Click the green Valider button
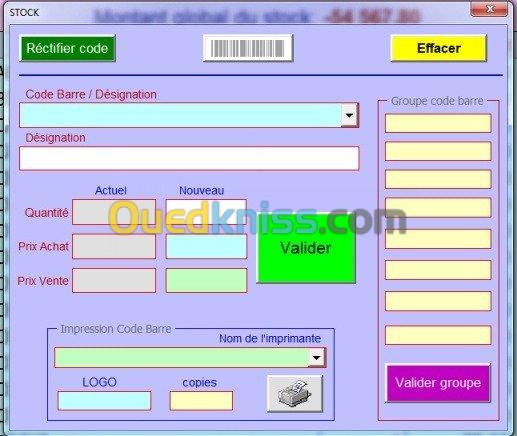 [306, 248]
